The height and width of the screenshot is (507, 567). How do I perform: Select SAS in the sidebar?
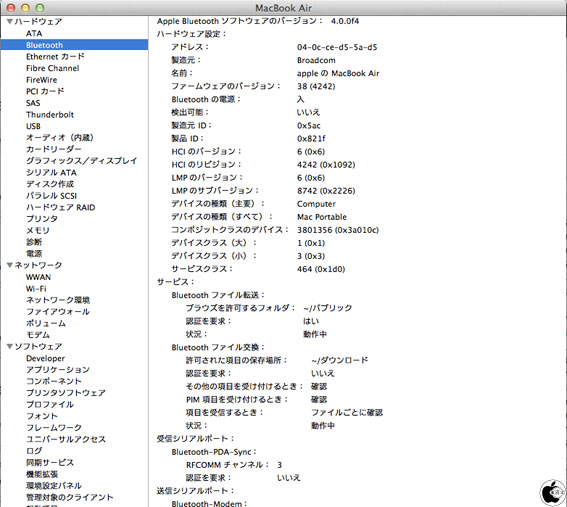click(x=33, y=103)
